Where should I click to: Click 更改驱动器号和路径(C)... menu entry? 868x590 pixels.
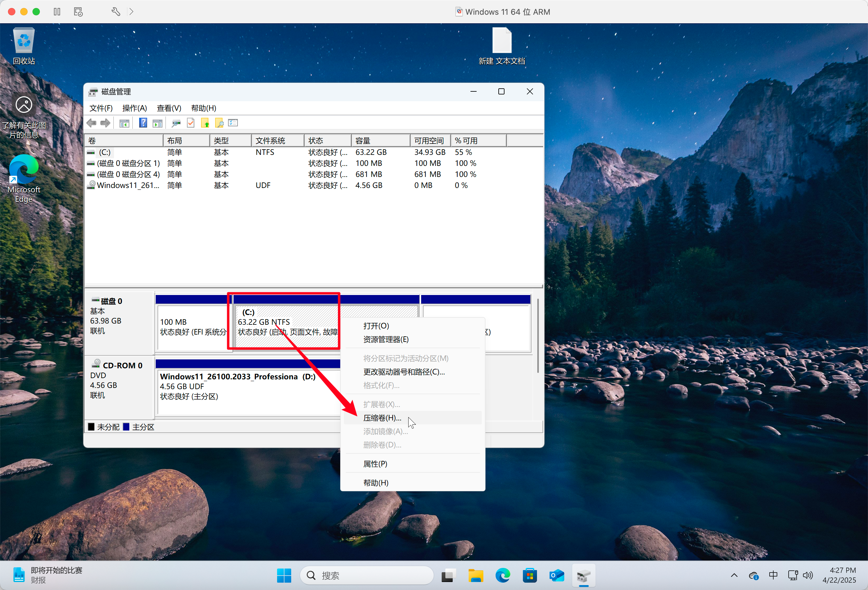point(404,372)
